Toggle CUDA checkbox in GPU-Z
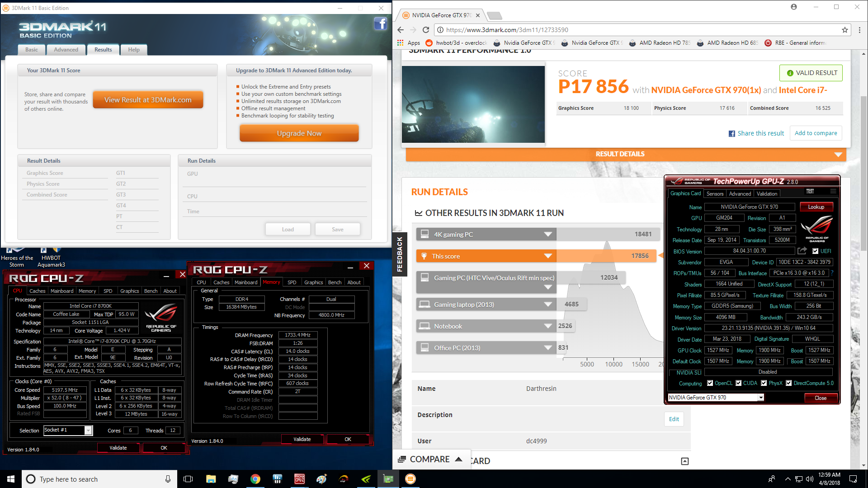The width and height of the screenshot is (868, 488). point(738,383)
